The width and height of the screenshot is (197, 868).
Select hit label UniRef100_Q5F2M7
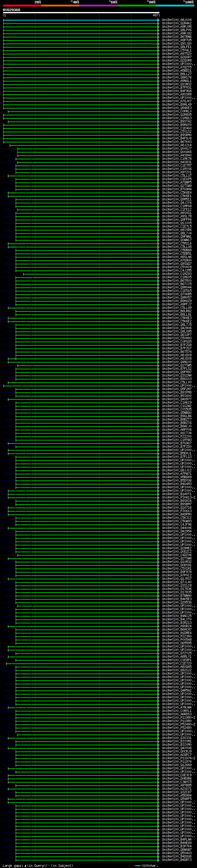[x=177, y=389]
